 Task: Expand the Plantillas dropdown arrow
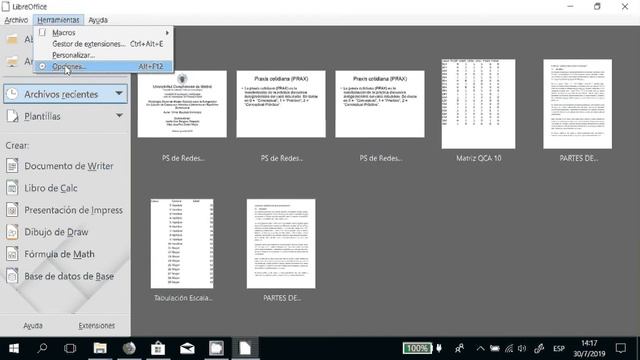[x=119, y=116]
